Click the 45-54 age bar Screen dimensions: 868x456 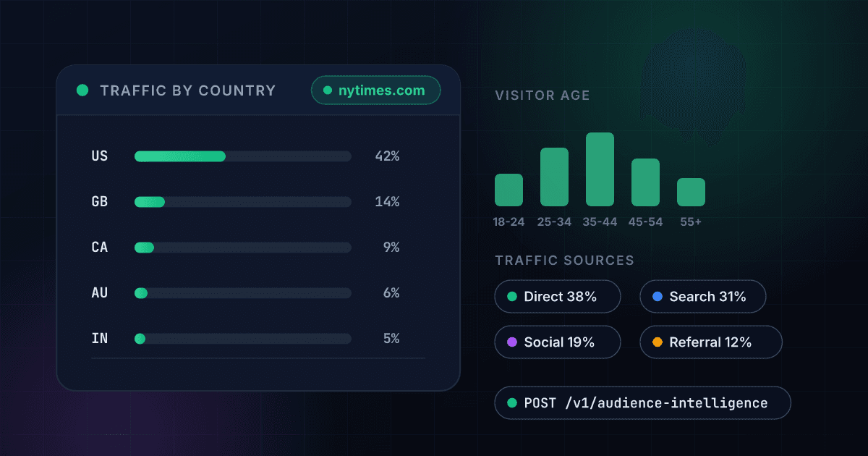645,182
